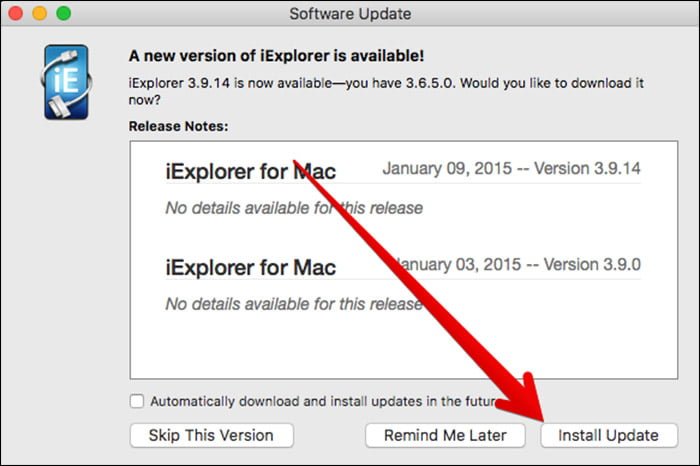Click the Skip This Version button
700x466 pixels.
211,435
